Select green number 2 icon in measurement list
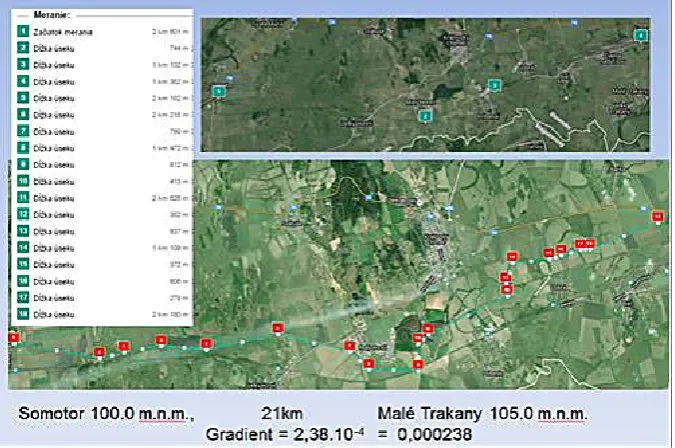675x448 pixels. [23, 48]
